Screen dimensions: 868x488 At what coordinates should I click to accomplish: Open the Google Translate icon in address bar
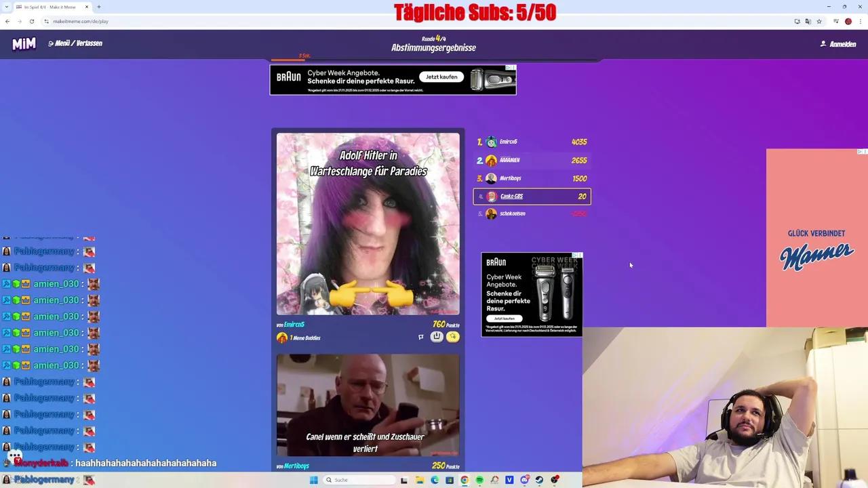807,21
